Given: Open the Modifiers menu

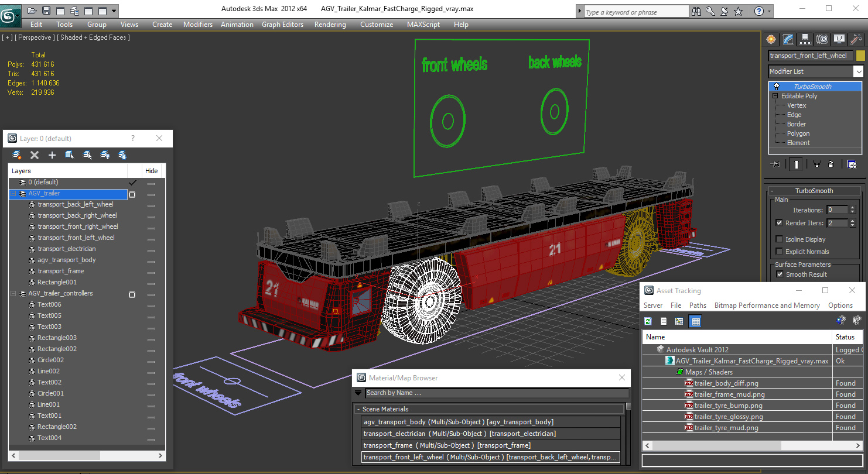Looking at the screenshot, I should (198, 25).
